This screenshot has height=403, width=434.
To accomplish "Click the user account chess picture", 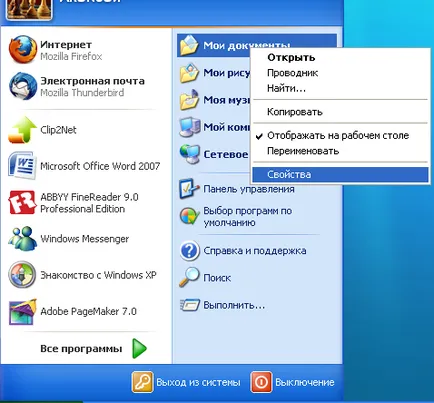I will [x=29, y=9].
